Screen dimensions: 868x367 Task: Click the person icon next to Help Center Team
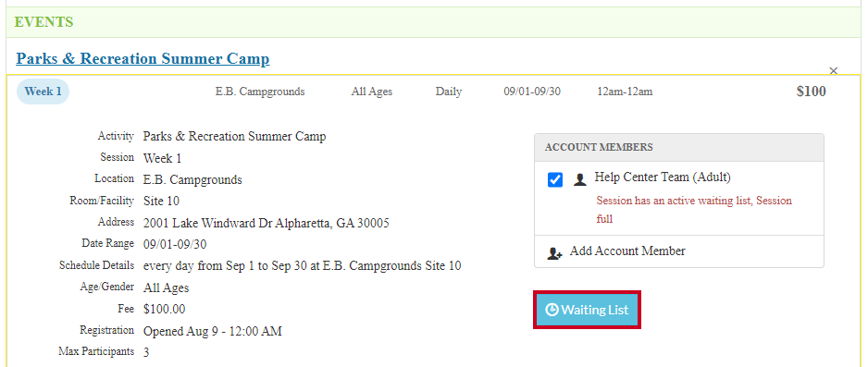coord(579,179)
